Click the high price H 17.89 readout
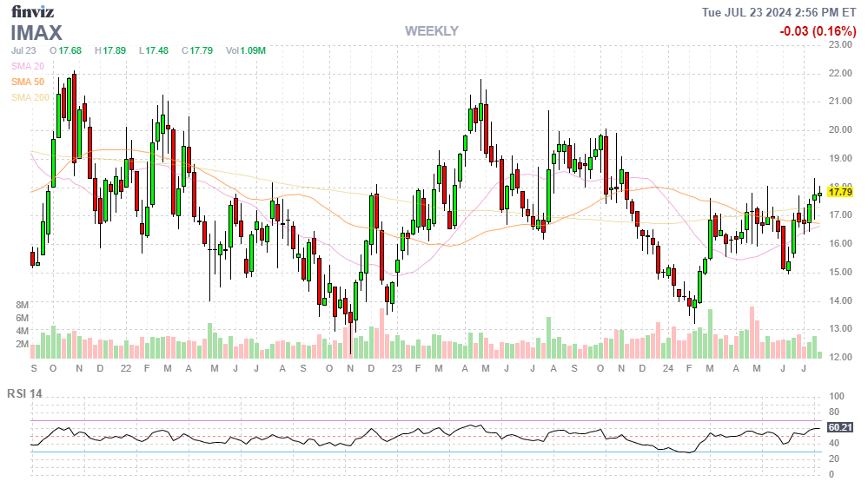 pyautogui.click(x=109, y=50)
